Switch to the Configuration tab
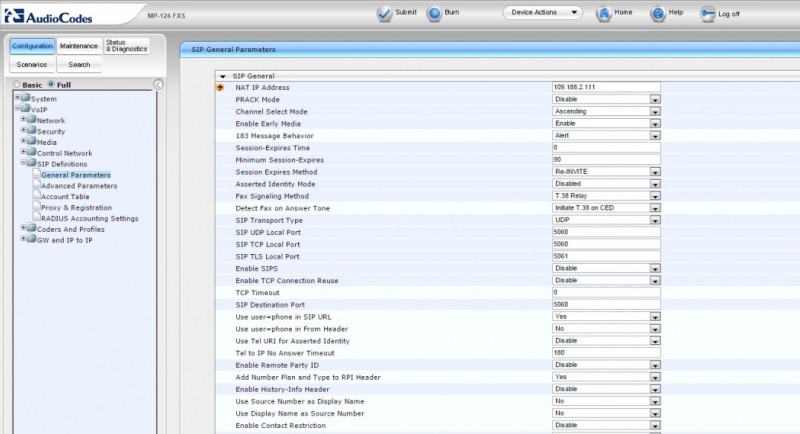The height and width of the screenshot is (434, 800). (32, 46)
